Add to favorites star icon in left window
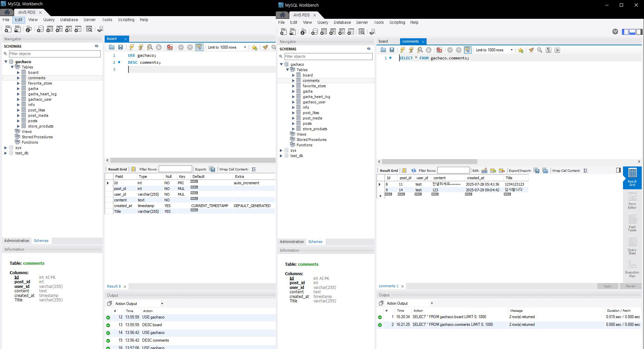Screen dimensions: 644x349 coord(255,47)
